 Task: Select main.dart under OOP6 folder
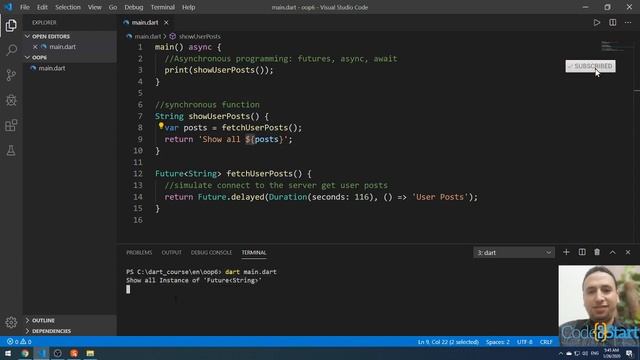[52, 68]
